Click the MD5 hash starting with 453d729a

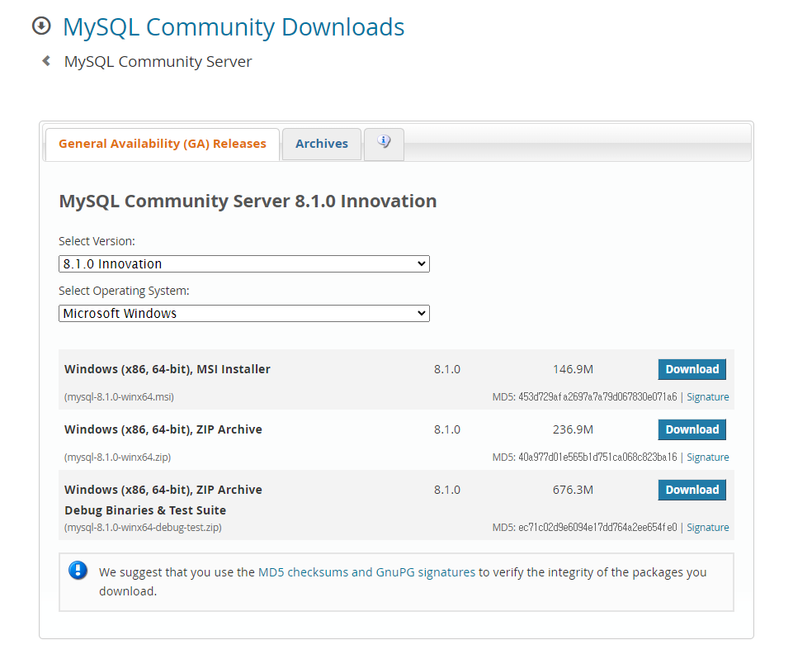(597, 397)
